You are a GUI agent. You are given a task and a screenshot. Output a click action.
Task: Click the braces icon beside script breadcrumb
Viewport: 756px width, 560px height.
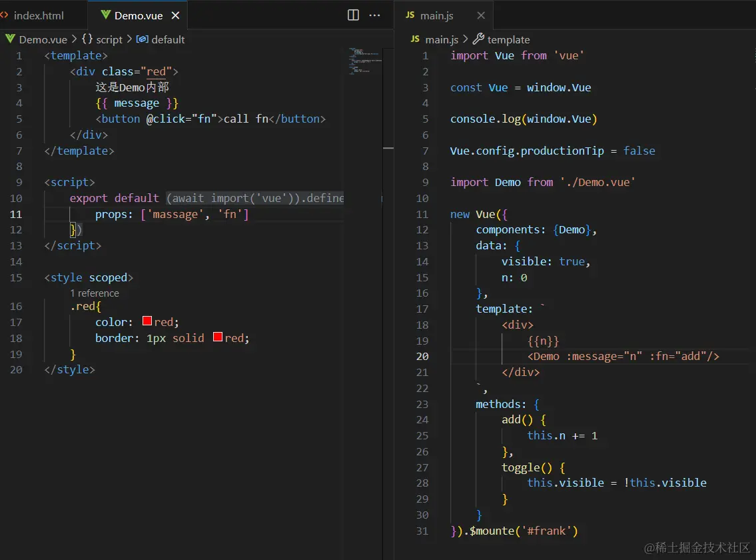pyautogui.click(x=87, y=39)
